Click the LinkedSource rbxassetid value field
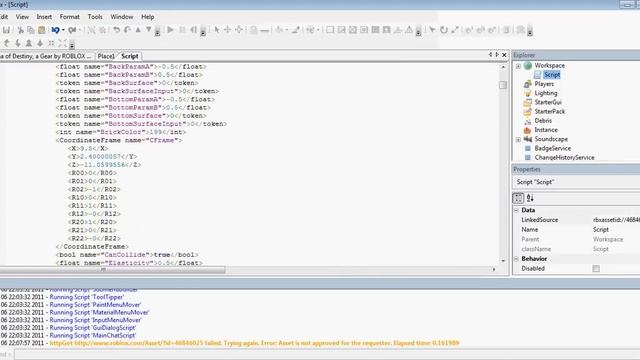The height and width of the screenshot is (360, 640). tap(616, 220)
